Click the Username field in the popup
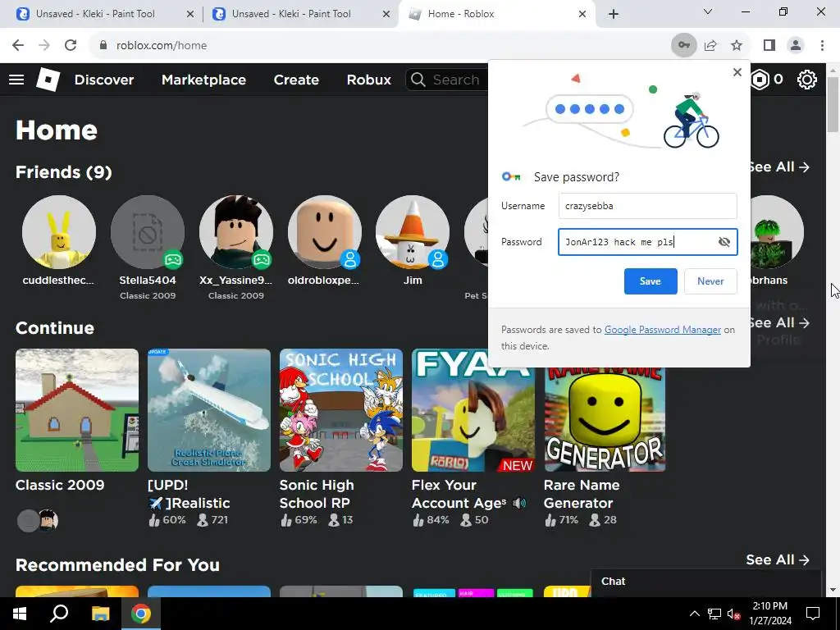This screenshot has width=840, height=630. tap(648, 206)
